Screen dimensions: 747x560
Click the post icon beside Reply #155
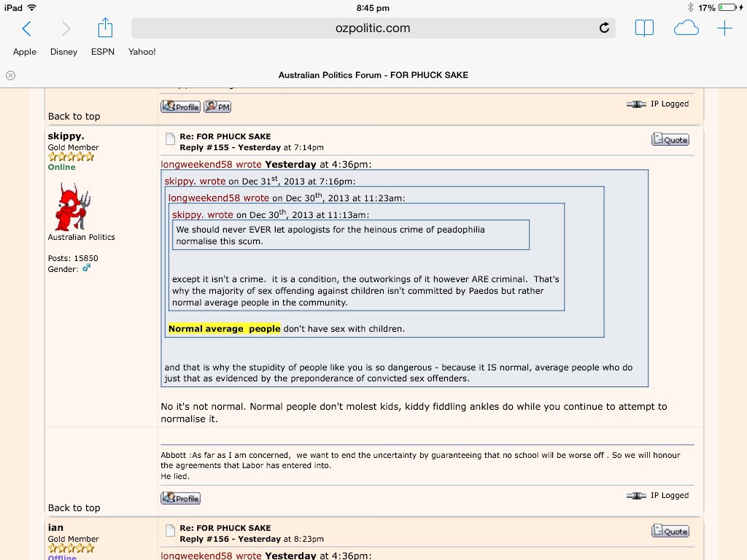[x=169, y=139]
